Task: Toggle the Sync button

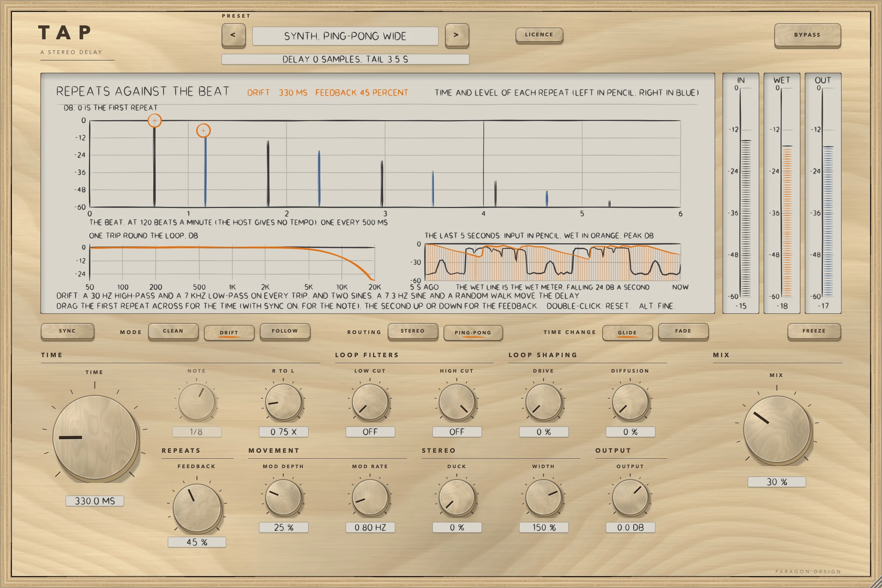Action: (68, 331)
